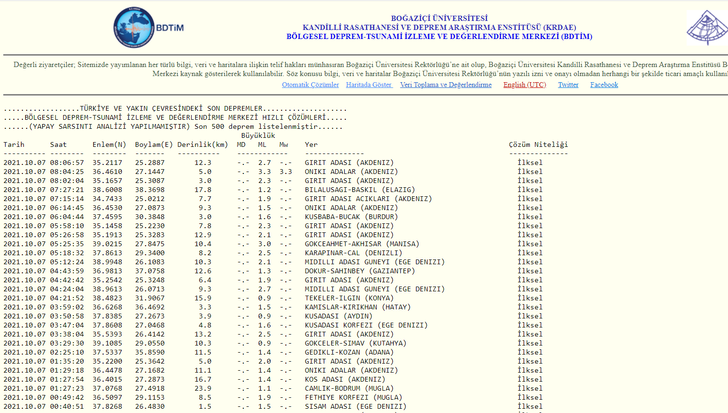Click the Çözüm Niteliği column header

click(538, 144)
